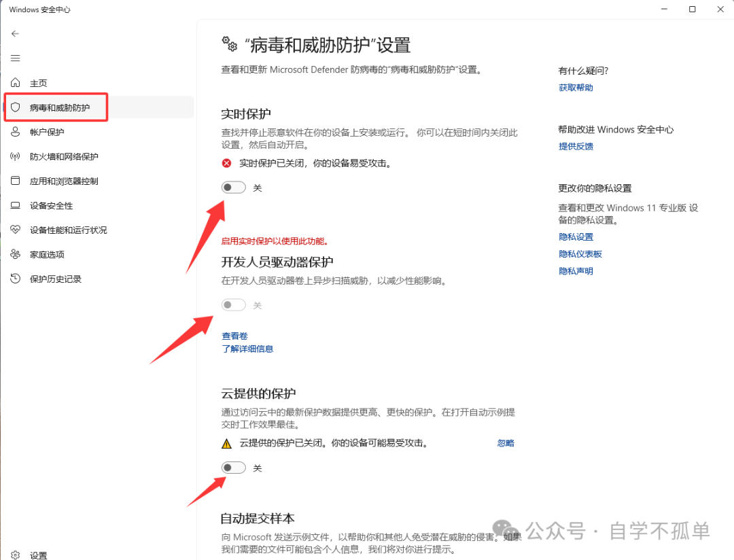Click the gears icon beside page title

(x=230, y=44)
